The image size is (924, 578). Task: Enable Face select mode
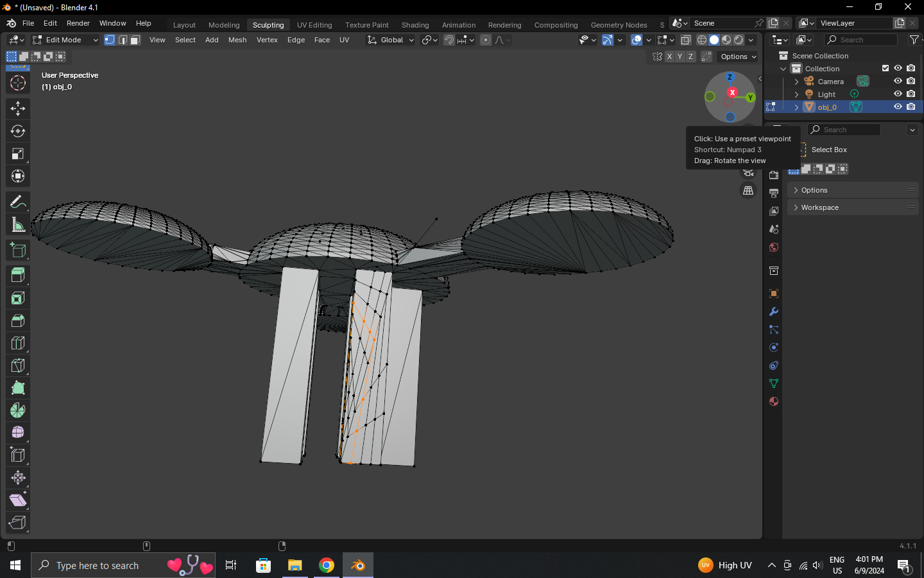point(135,40)
